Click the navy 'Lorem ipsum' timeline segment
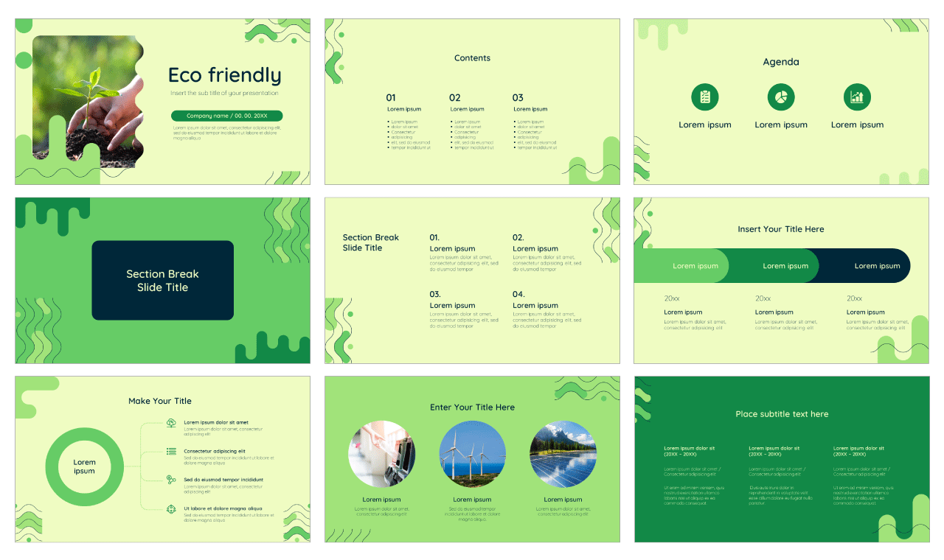944x560 pixels. [x=866, y=266]
